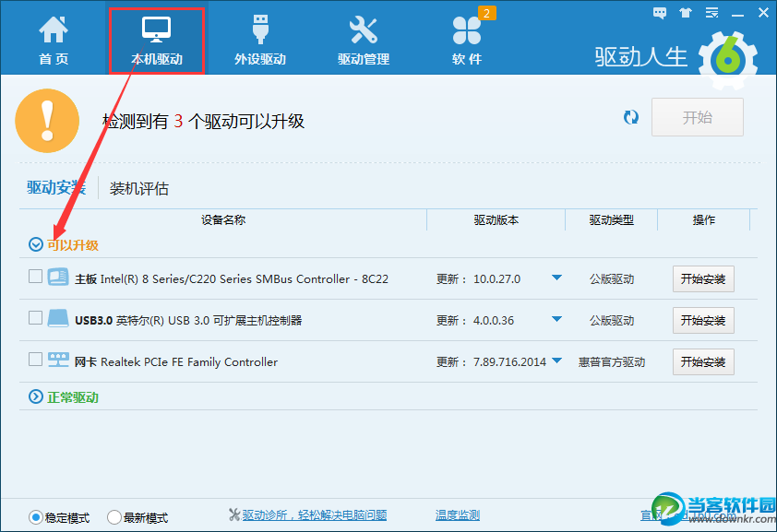
Task: Click the USB3.0 device icon
Action: pyautogui.click(x=58, y=318)
